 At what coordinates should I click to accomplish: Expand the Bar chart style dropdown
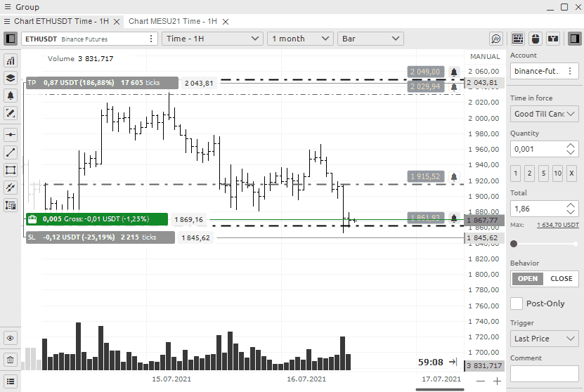(370, 39)
